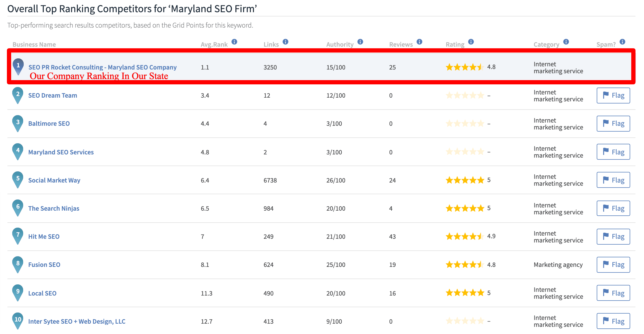Open the SEO Dream Team link
This screenshot has height=334, width=644.
[x=53, y=96]
